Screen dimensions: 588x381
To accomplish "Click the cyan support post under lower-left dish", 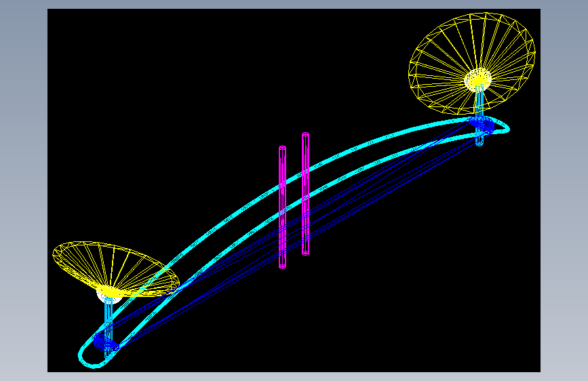I will [109, 328].
